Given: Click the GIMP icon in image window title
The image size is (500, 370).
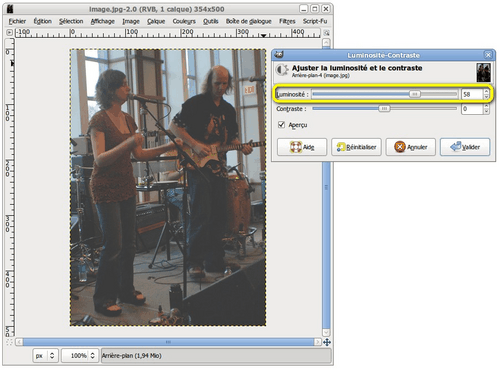Looking at the screenshot, I should click(x=10, y=9).
